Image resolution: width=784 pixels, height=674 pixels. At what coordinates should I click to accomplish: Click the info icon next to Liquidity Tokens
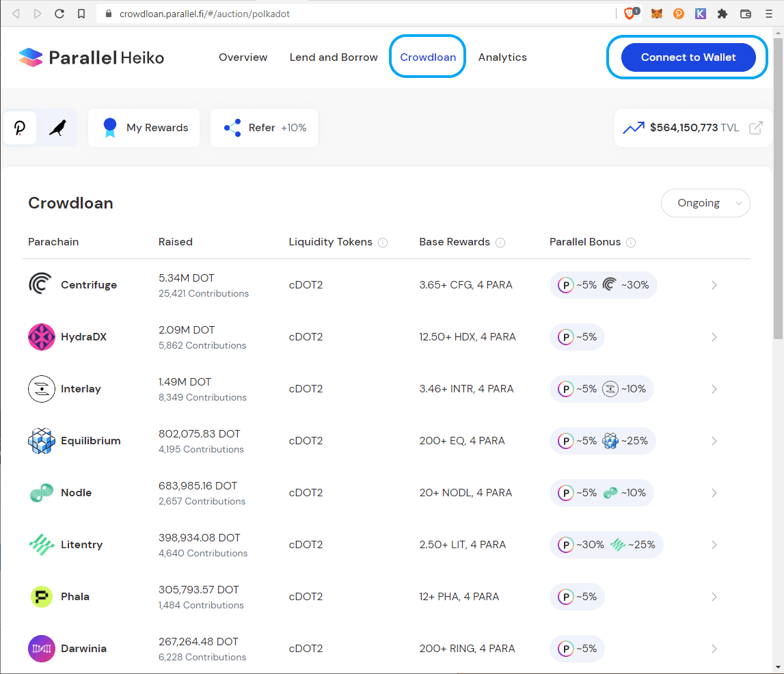383,243
